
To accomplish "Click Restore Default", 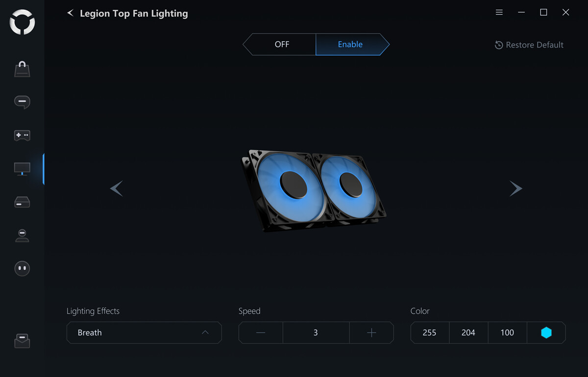I will click(x=529, y=45).
